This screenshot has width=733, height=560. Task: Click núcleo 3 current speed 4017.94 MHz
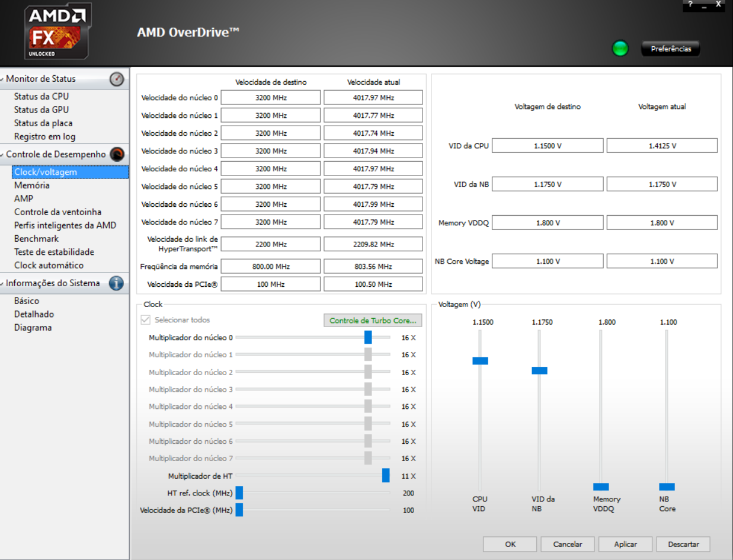pyautogui.click(x=373, y=151)
